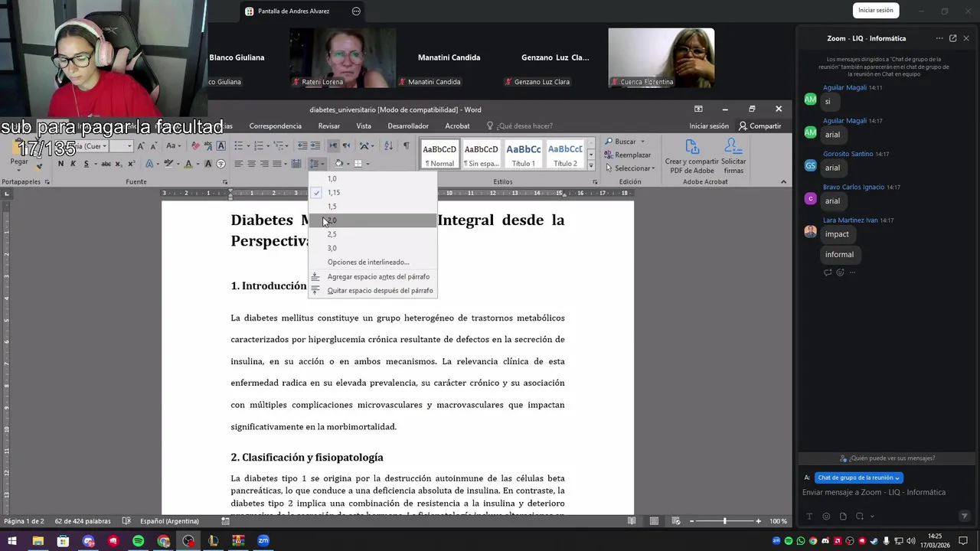Open the Acrobat ribbon tab

tap(458, 126)
